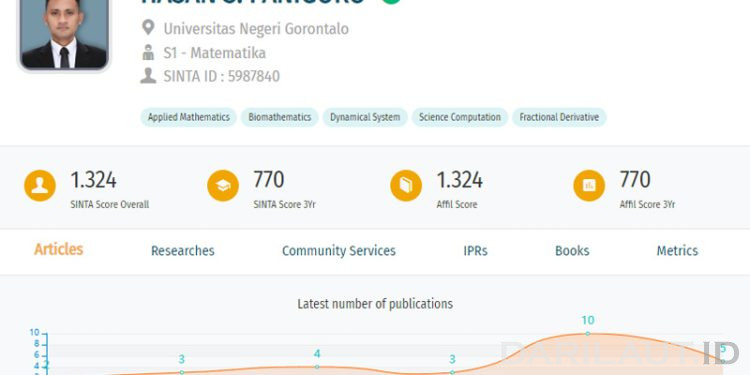
Task: Click the Affil Score book icon
Action: (x=406, y=186)
